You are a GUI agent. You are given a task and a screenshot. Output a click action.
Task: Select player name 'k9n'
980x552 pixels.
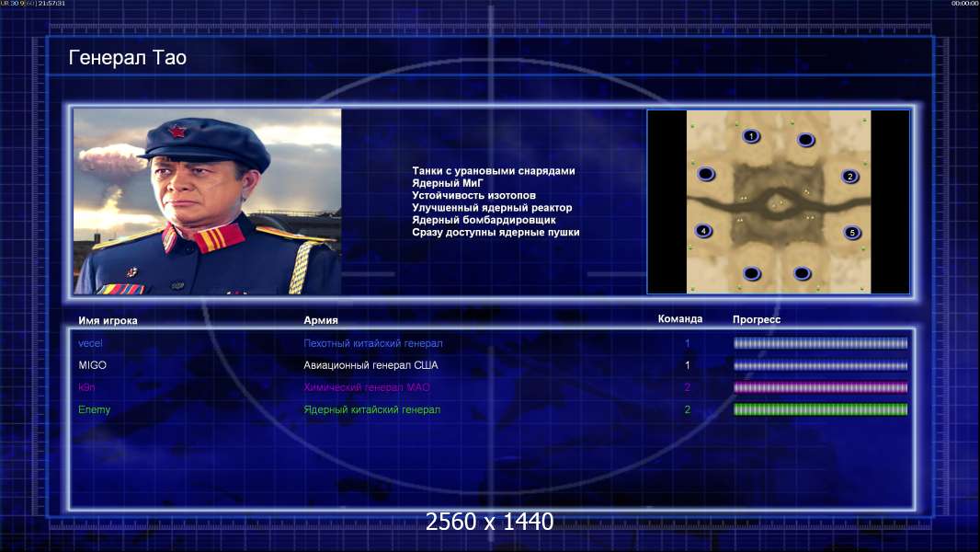pyautogui.click(x=86, y=387)
